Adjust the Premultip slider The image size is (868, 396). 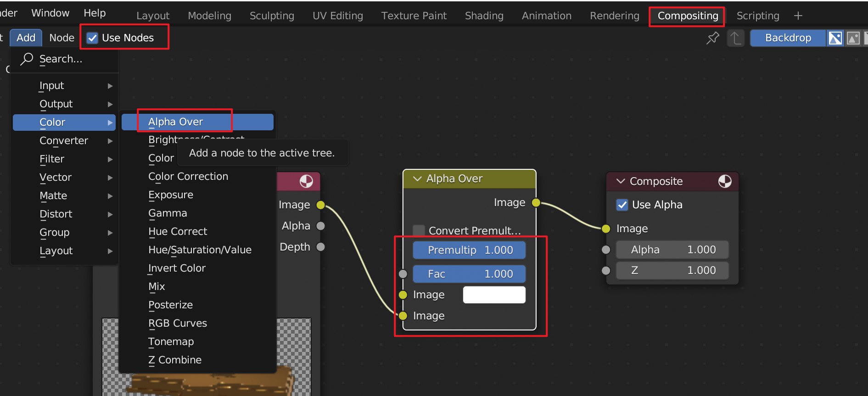[x=469, y=250]
